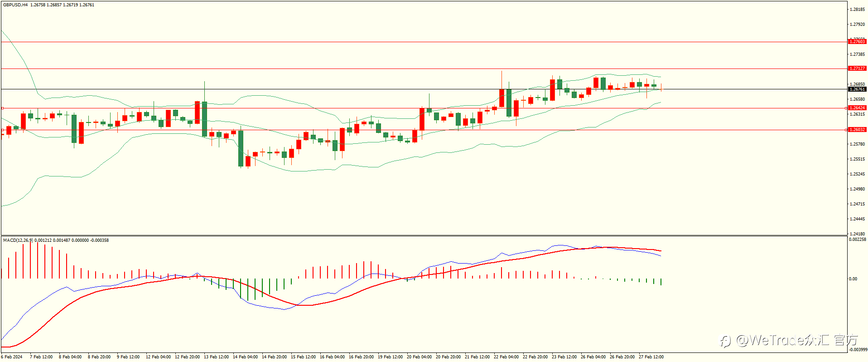The width and height of the screenshot is (868, 362).
Task: Click the 16 Feb 04:00 time label
Action: pos(332,357)
